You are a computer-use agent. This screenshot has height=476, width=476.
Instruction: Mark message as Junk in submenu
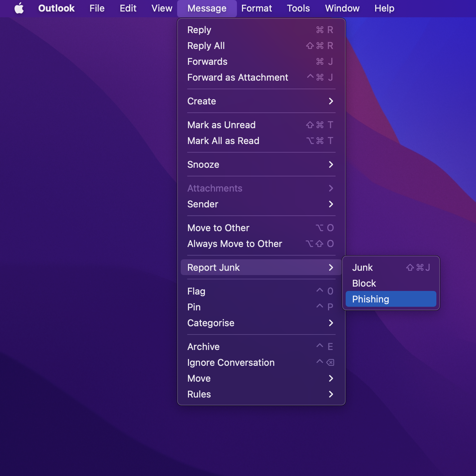(391, 268)
